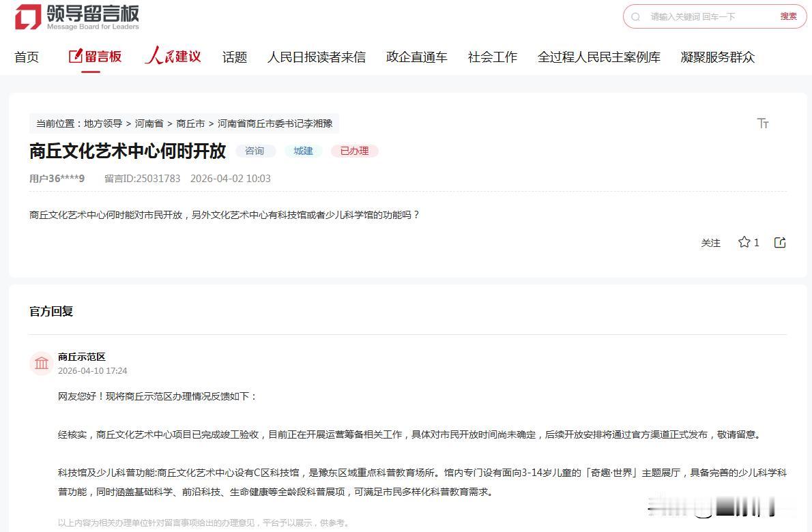812x532 pixels.
Task: Toggle 关注 to follow this message
Action: point(710,243)
